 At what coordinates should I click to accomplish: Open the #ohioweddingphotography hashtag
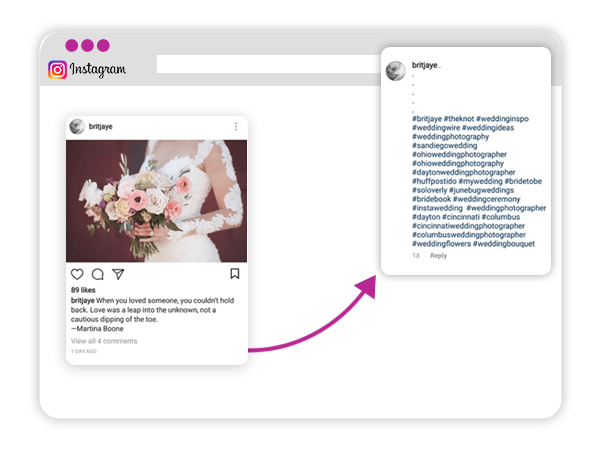coord(458,163)
